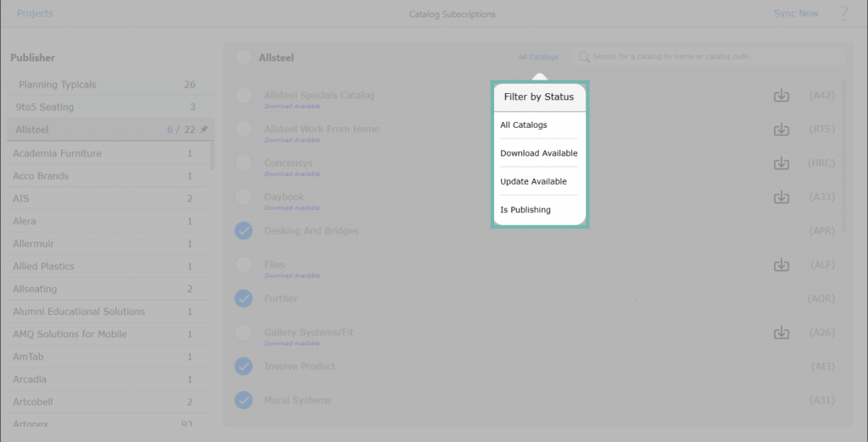Download the Daybook catalog
Screen dimensions: 868x442
781,197
